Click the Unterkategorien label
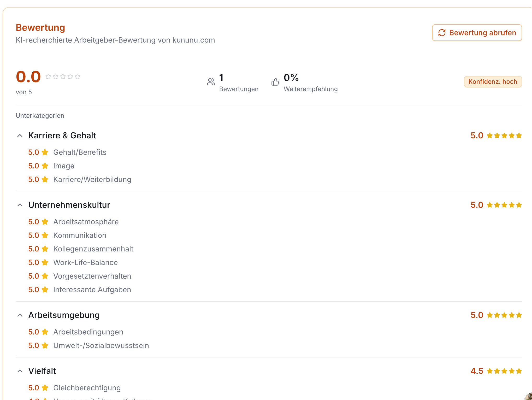This screenshot has height=400, width=532. tap(40, 116)
